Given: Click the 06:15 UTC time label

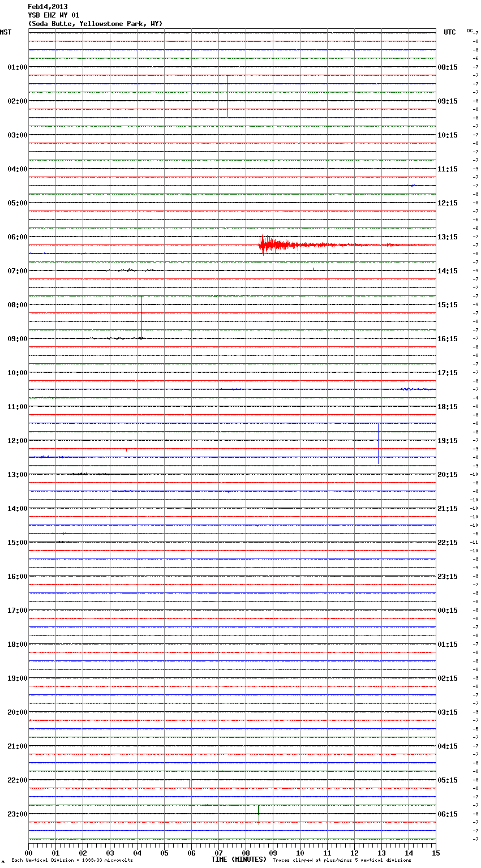Looking at the screenshot, I should (448, 814).
